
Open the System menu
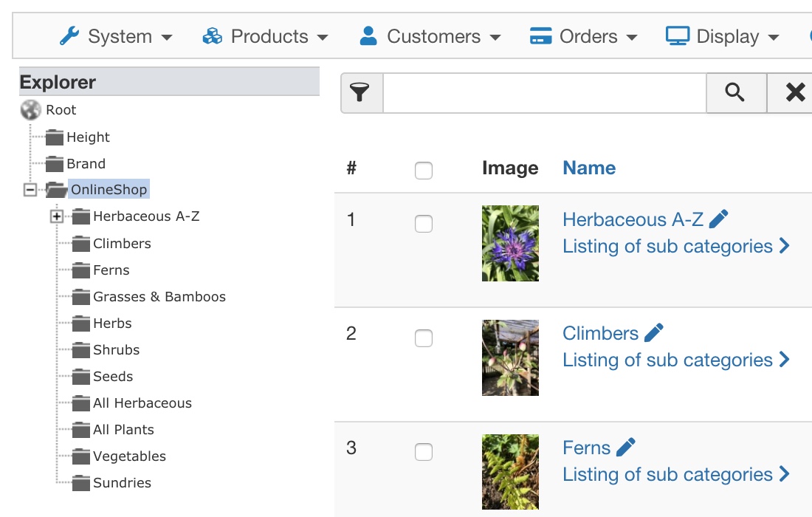click(x=117, y=36)
